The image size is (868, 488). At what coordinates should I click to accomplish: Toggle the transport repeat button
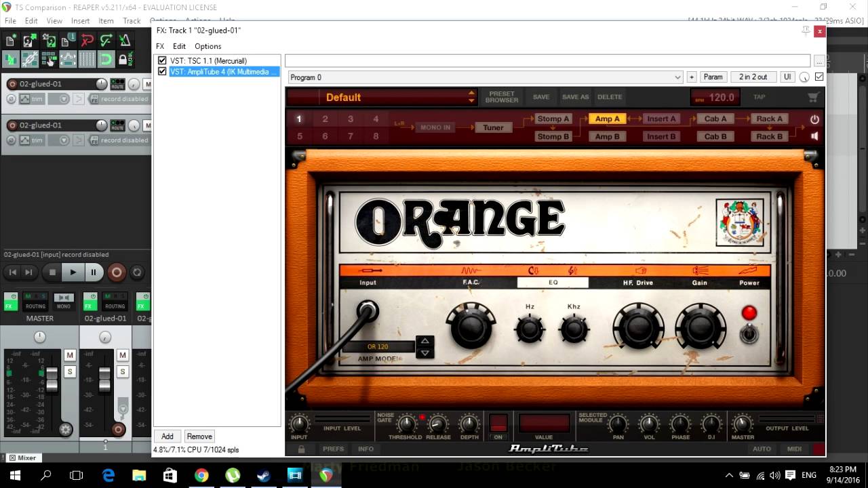[137, 272]
